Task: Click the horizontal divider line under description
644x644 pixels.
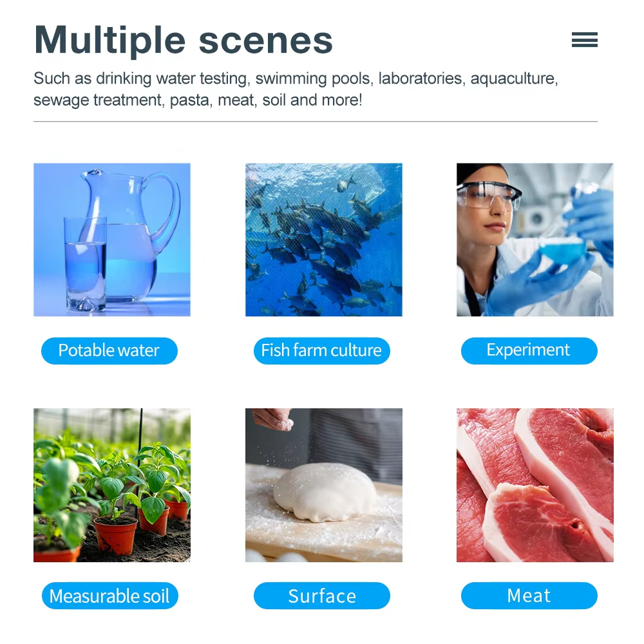Action: [316, 121]
